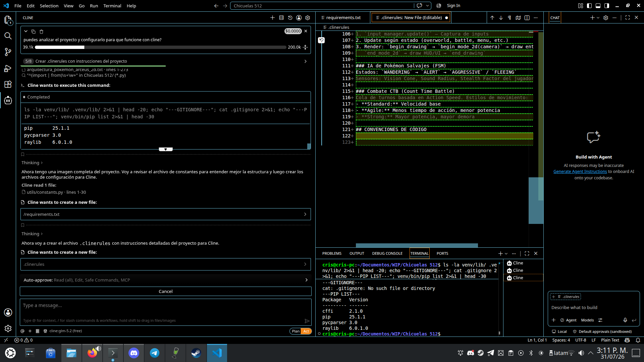The height and width of the screenshot is (362, 644).
Task: Open Cline task history
Action: pyautogui.click(x=290, y=18)
